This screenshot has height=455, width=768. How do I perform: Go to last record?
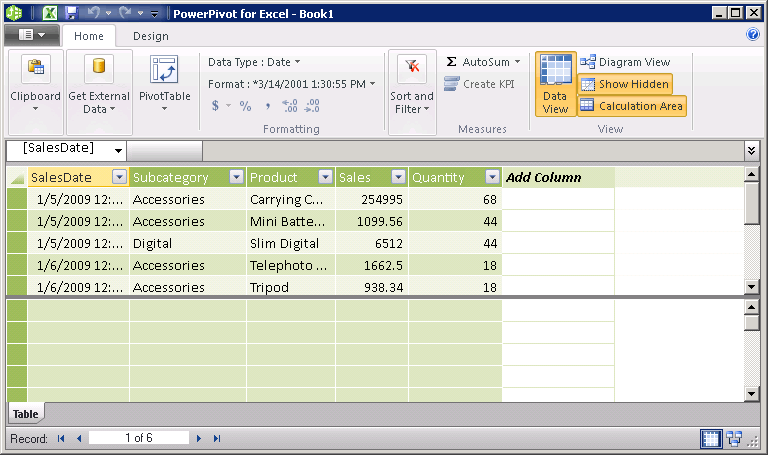(217, 438)
